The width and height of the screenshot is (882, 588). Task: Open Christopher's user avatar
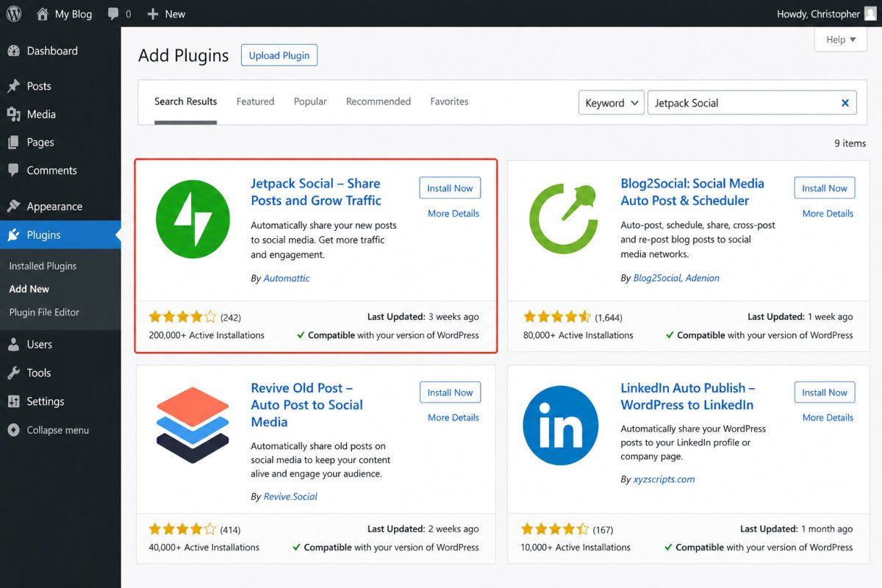click(870, 14)
